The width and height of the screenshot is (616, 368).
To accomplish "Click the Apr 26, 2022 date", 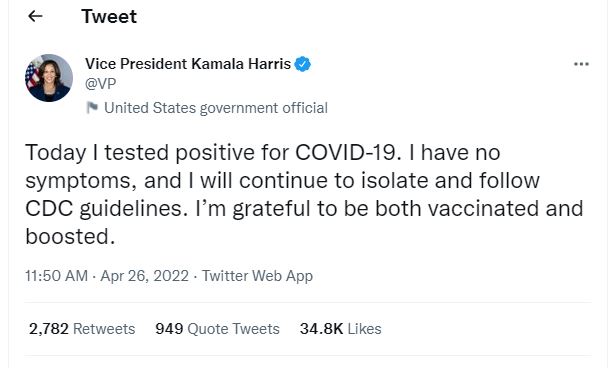I will tap(145, 276).
